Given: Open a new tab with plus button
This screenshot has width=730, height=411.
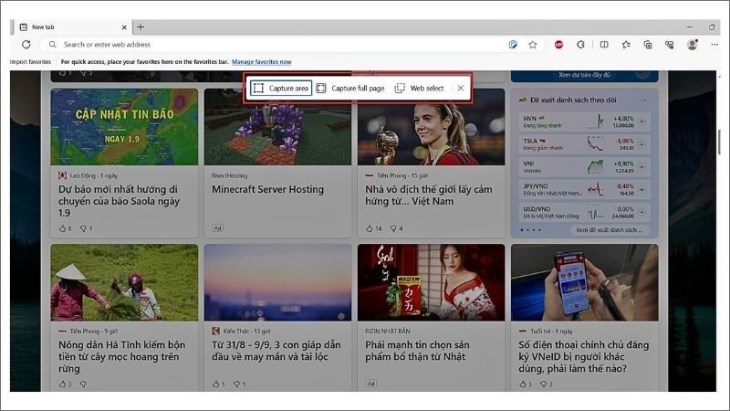Looking at the screenshot, I should [141, 27].
